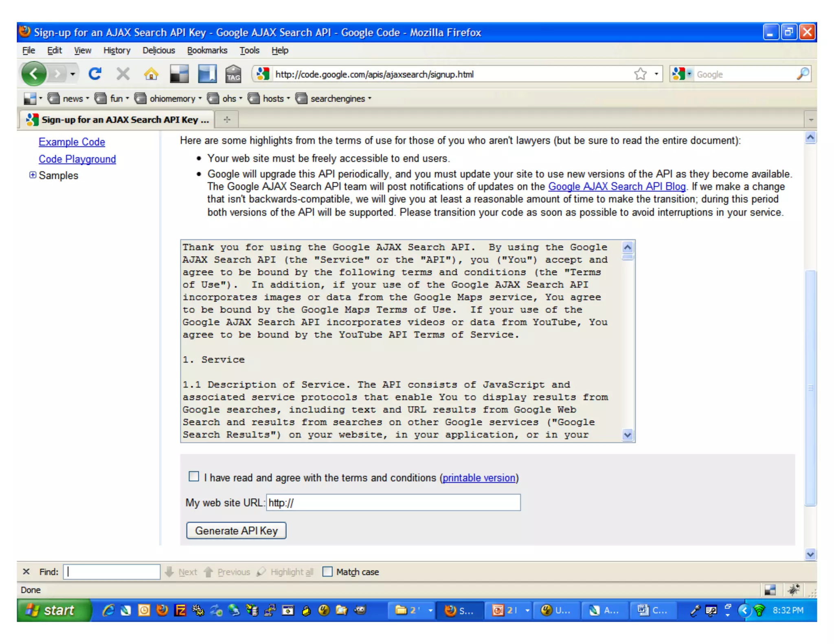Viewport: 834px width, 644px height.
Task: Click into the My web site URL field
Action: pyautogui.click(x=393, y=502)
